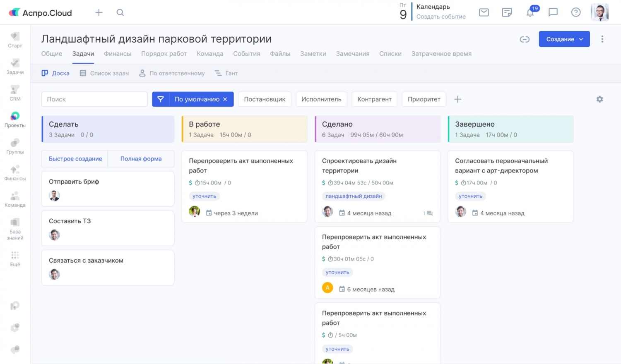621x364 pixels.
Task: Switch to Список задач view
Action: pyautogui.click(x=104, y=73)
